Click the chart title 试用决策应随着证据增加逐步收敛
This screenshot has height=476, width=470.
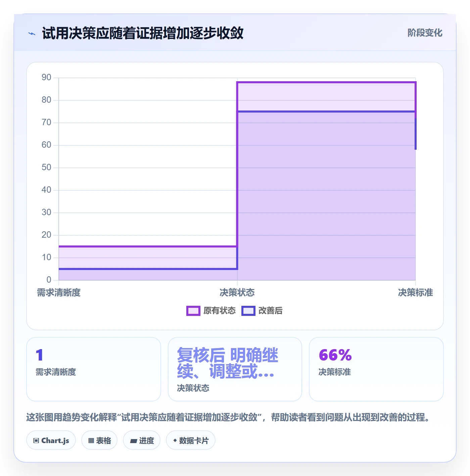pyautogui.click(x=143, y=33)
